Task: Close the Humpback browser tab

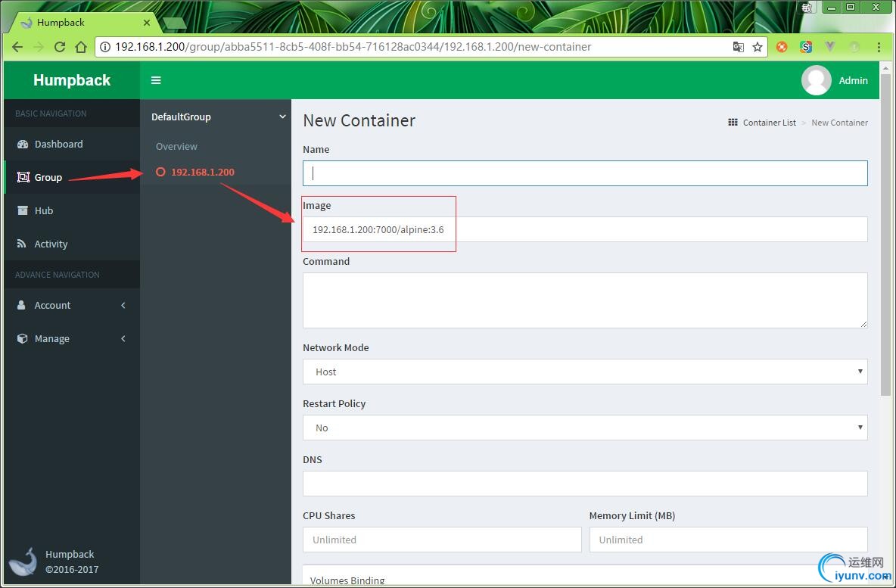Action: click(147, 22)
